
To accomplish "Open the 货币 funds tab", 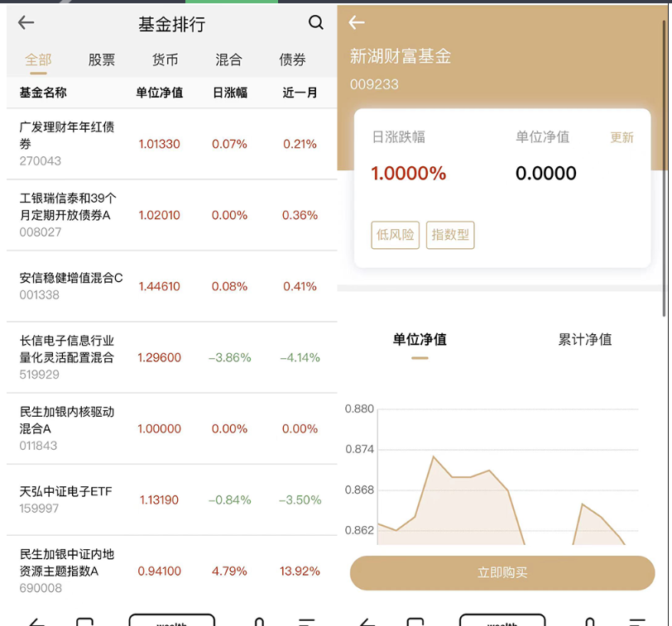I will coord(165,60).
